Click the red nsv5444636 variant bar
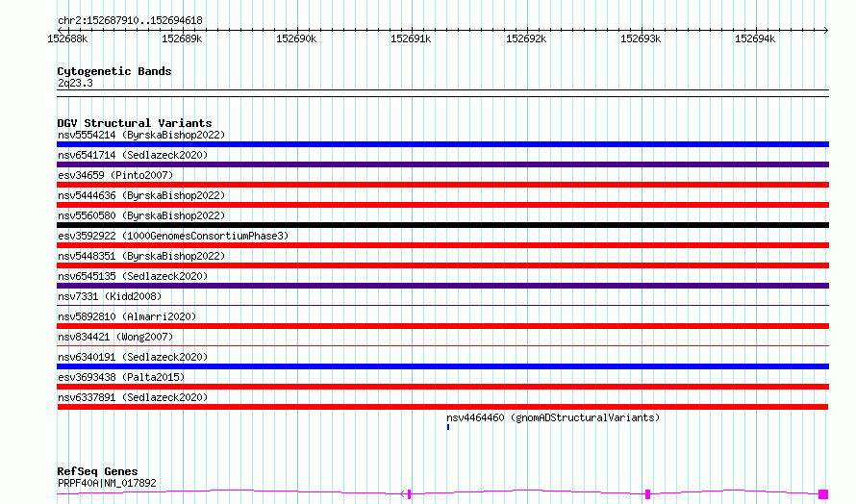Image resolution: width=856 pixels, height=504 pixels. (442, 205)
